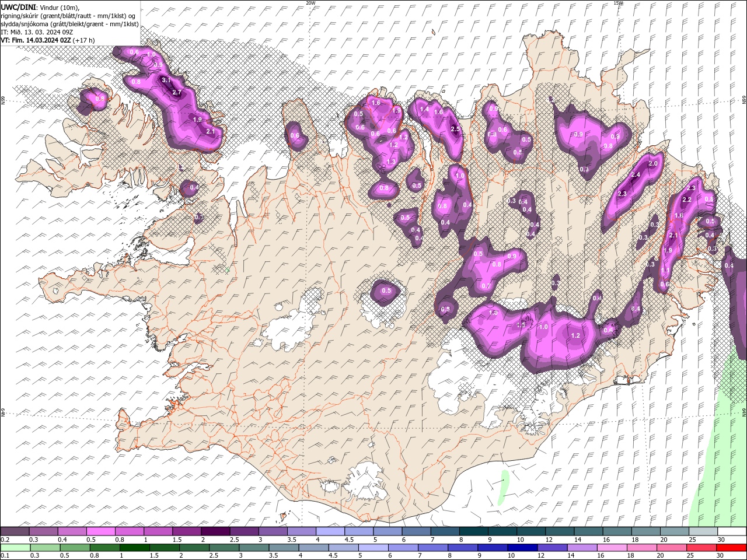Click the '12' label in bottom legend row

tap(541, 556)
